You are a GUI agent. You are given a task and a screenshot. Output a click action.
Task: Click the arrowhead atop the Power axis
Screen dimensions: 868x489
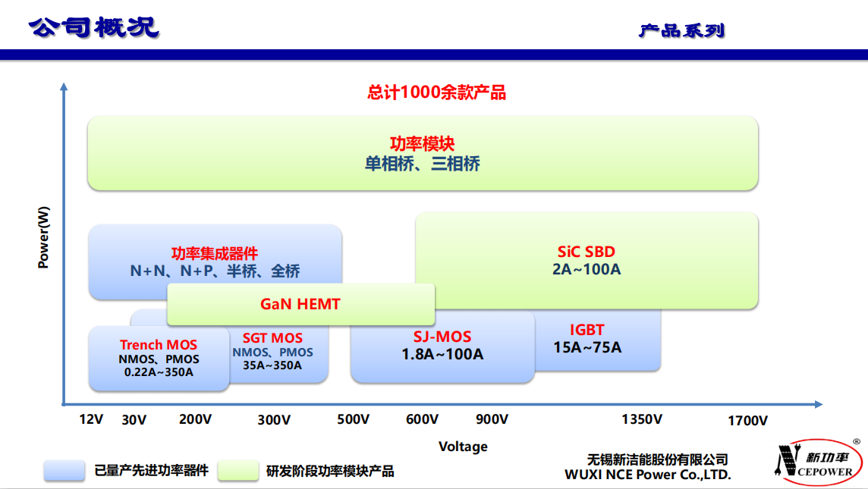[64, 86]
